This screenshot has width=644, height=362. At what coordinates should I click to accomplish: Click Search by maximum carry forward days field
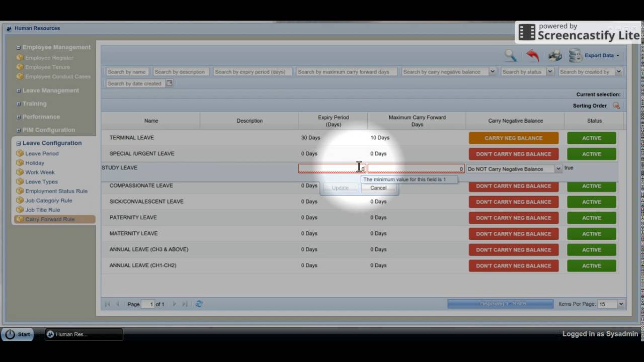point(347,72)
